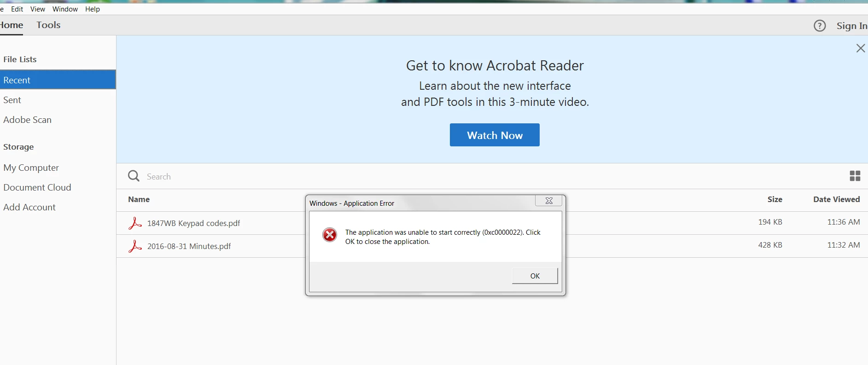Switch to the Home tab

(x=12, y=25)
